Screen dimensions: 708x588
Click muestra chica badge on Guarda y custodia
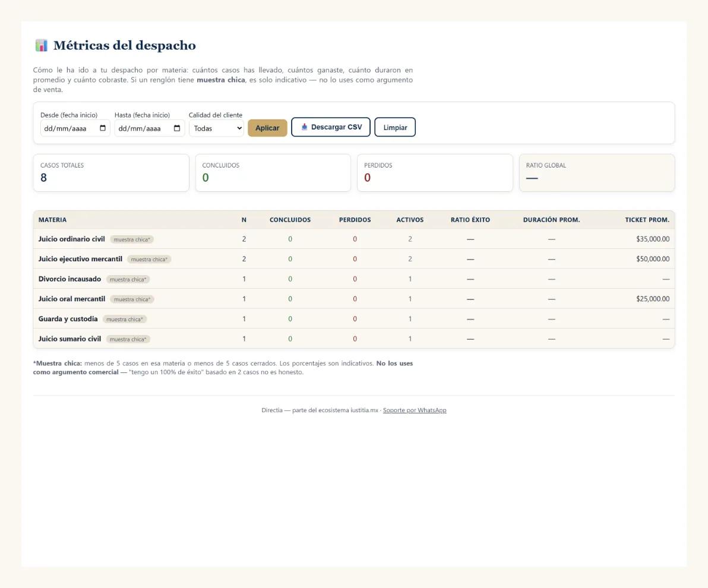[x=125, y=320]
